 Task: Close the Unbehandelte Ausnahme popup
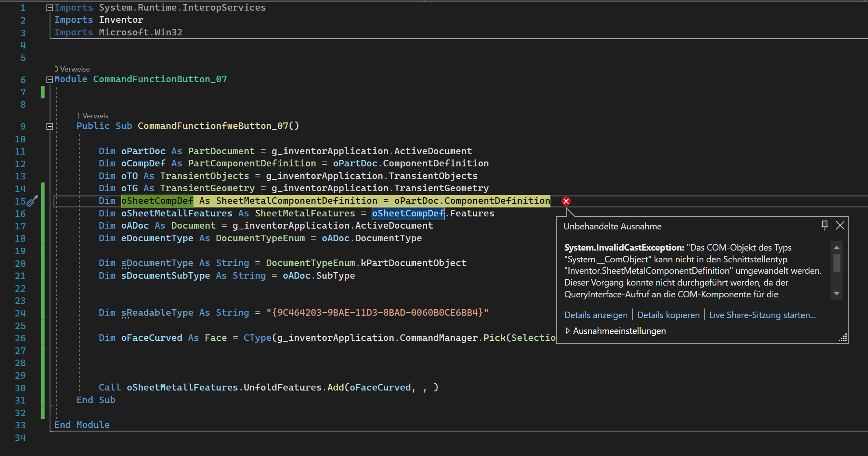click(840, 225)
